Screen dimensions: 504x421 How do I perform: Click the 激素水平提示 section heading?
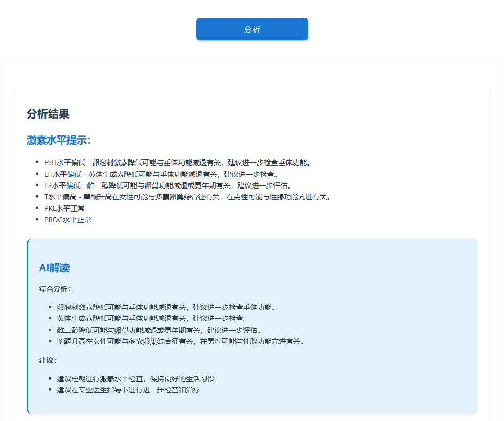click(x=59, y=140)
